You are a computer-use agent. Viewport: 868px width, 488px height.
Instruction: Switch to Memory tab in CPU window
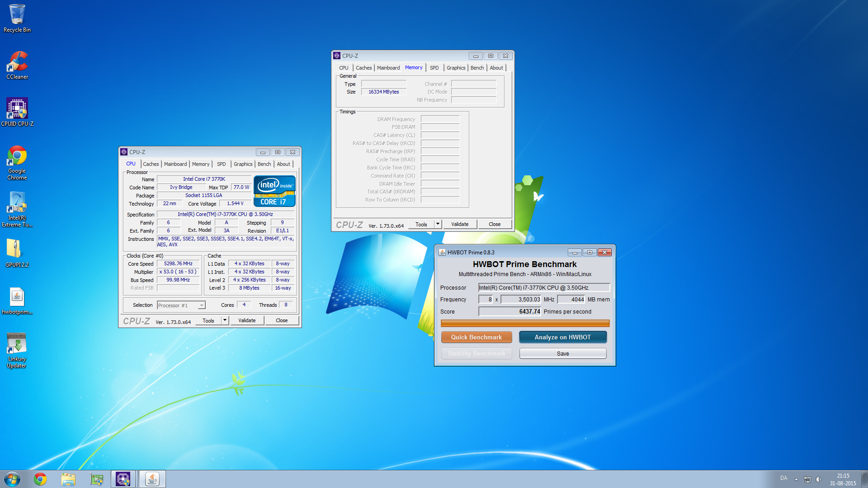201,164
